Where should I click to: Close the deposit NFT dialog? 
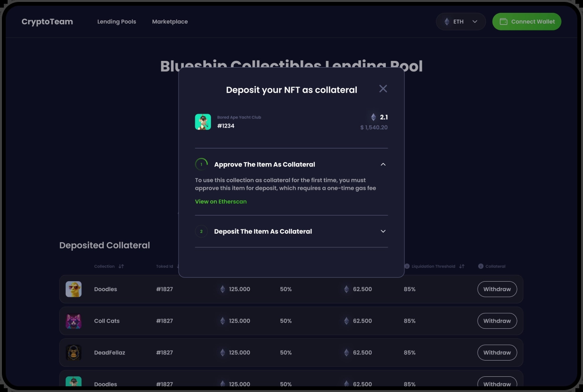click(383, 88)
